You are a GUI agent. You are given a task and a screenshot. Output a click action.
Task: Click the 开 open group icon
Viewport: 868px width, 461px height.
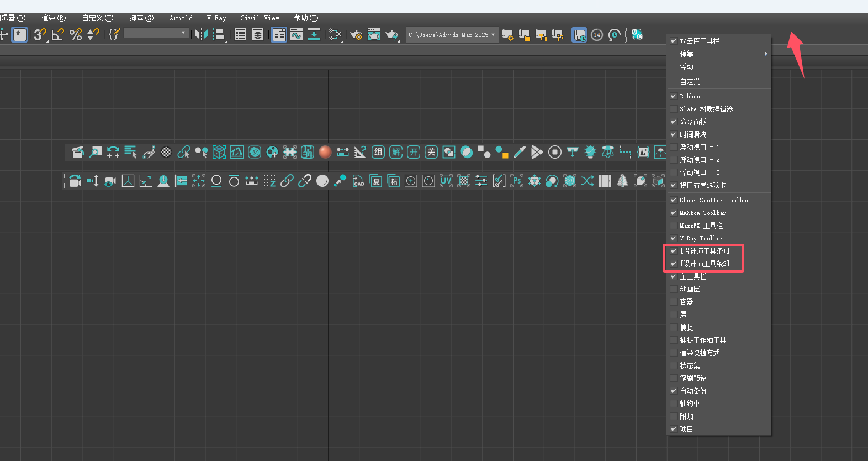pyautogui.click(x=414, y=152)
